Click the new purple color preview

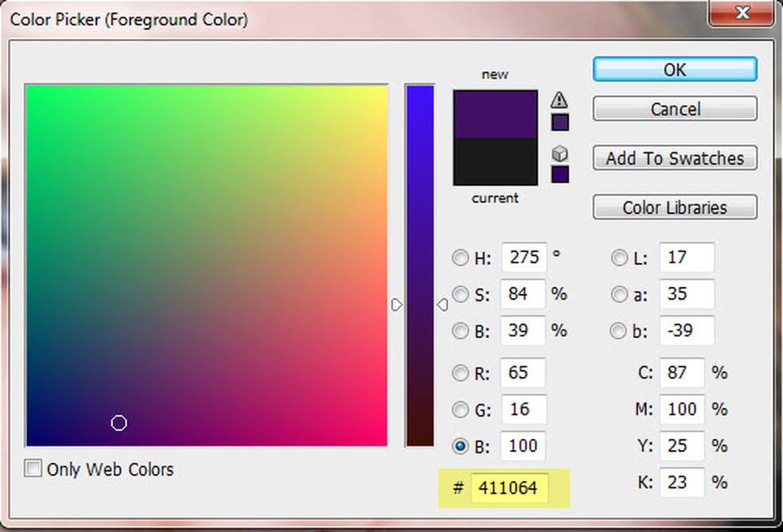click(495, 115)
